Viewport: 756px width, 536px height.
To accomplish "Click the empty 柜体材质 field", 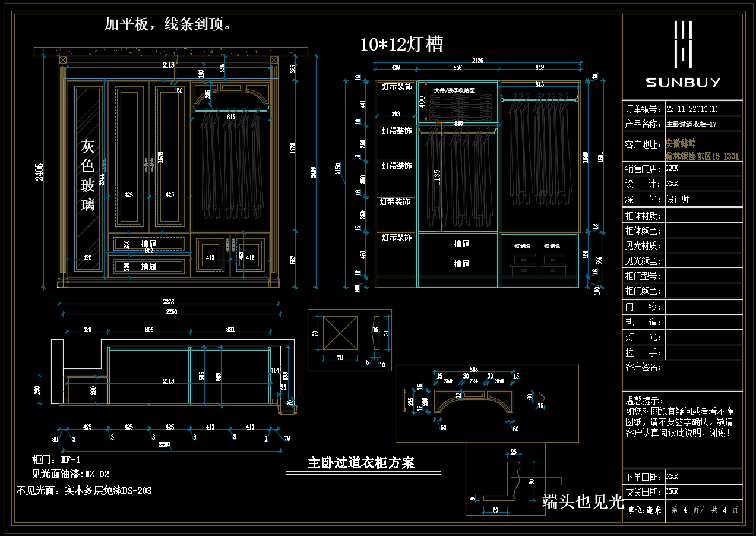I will pyautogui.click(x=703, y=215).
